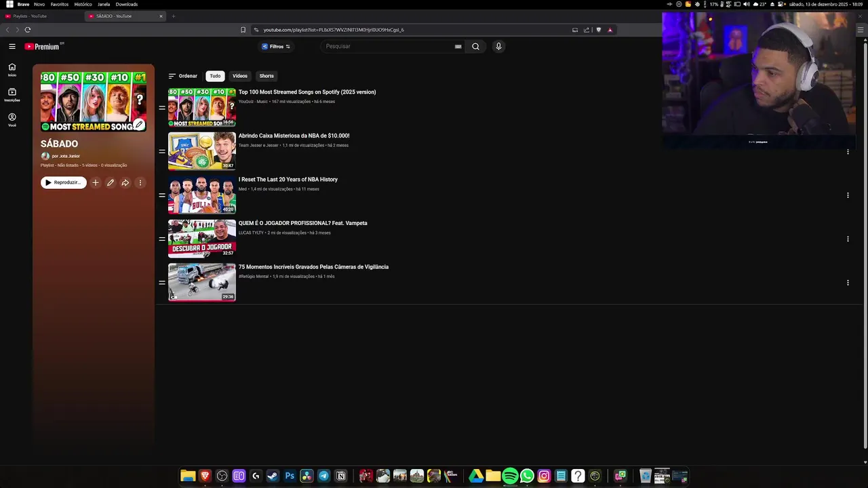This screenshot has width=868, height=488.
Task: Bookmark this page in Brave
Action: point(243,30)
